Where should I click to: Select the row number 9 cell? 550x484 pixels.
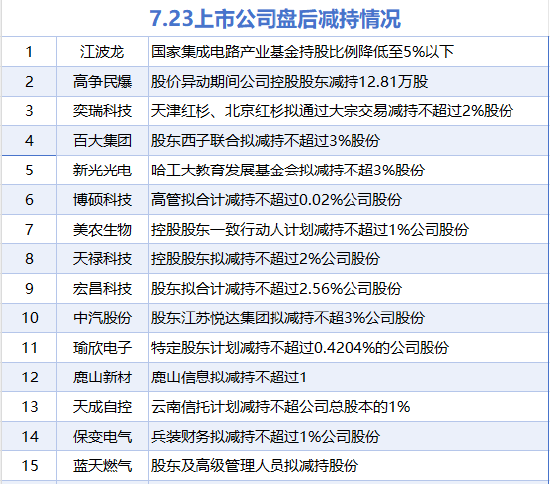[x=29, y=289]
